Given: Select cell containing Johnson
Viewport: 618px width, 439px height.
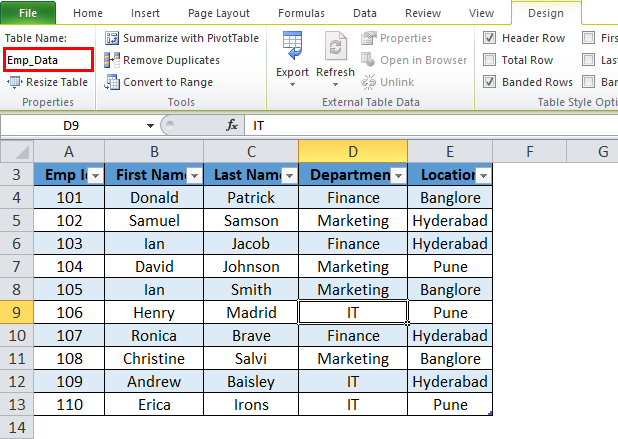Looking at the screenshot, I should pos(251,266).
